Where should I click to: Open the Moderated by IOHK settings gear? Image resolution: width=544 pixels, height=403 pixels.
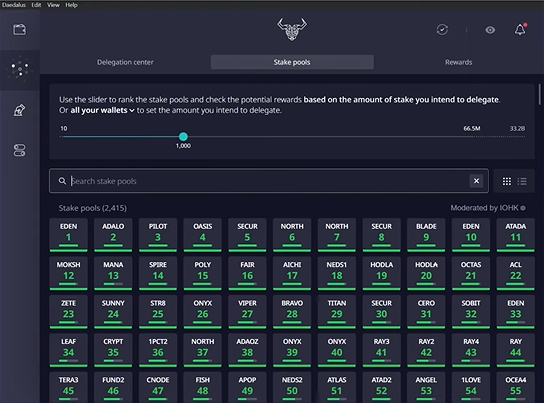pyautogui.click(x=523, y=208)
